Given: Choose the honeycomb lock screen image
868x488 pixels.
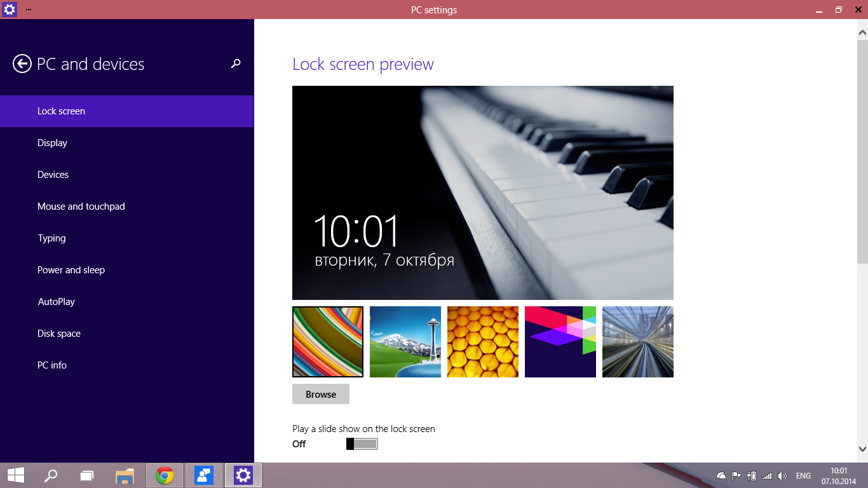Looking at the screenshot, I should tap(483, 342).
